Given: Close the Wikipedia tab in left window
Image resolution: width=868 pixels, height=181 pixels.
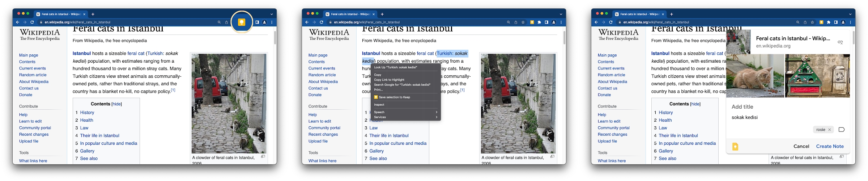Looking at the screenshot, I should tap(84, 14).
